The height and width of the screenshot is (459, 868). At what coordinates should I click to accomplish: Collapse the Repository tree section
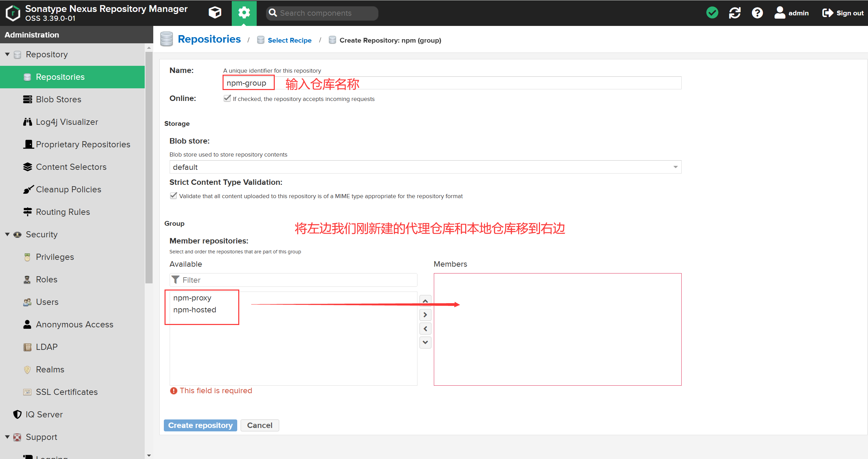click(x=7, y=55)
